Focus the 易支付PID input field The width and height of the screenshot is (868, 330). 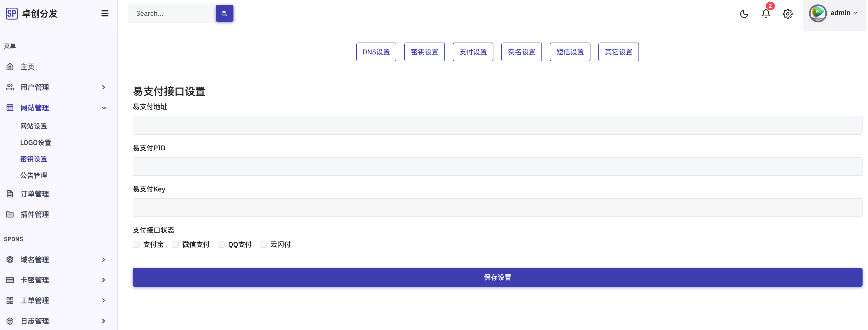coord(497,166)
